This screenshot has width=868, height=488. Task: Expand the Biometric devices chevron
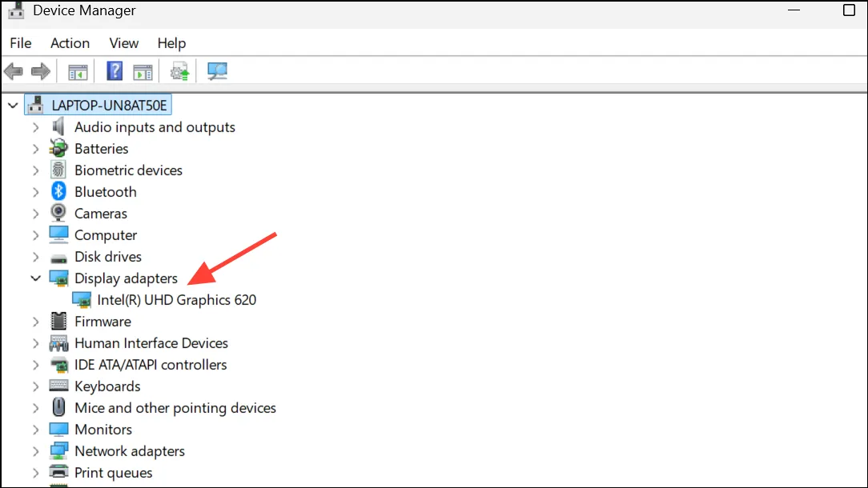click(x=35, y=170)
